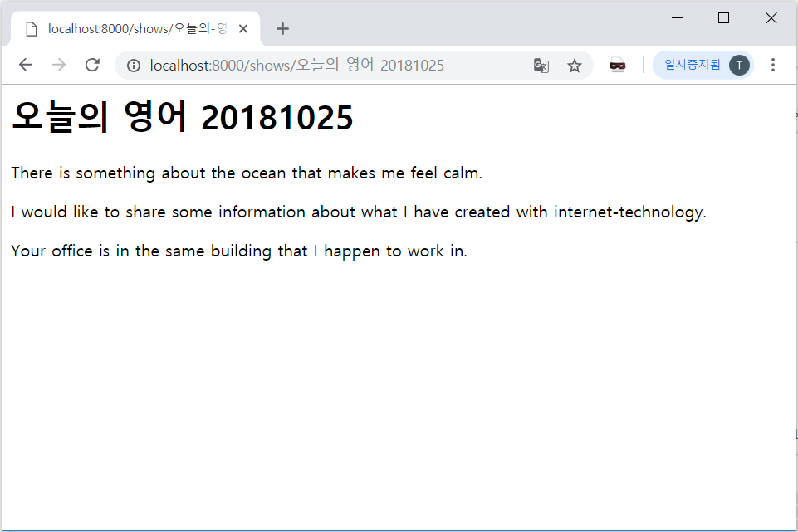Click the sentence about the ocean
This screenshot has height=532, width=798.
pyautogui.click(x=247, y=173)
